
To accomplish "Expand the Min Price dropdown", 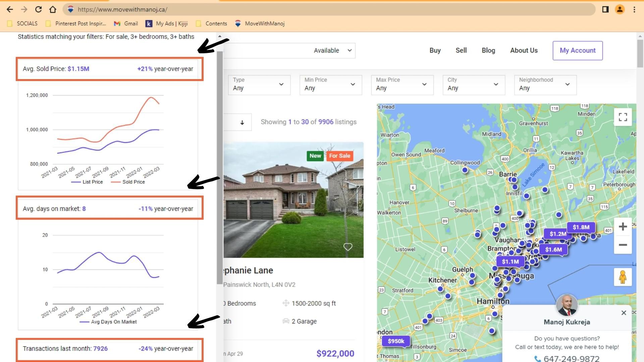I will (330, 84).
